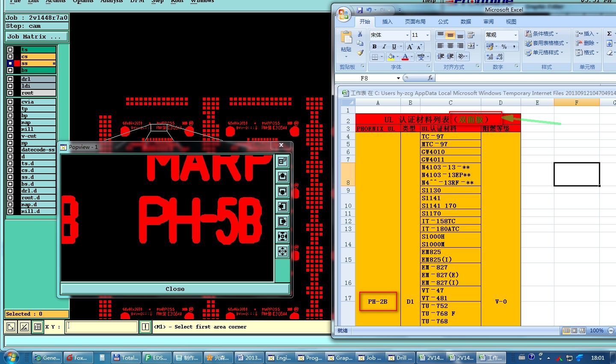Open the font name dropdown 宋体
This screenshot has width=616, height=364.
(407, 35)
